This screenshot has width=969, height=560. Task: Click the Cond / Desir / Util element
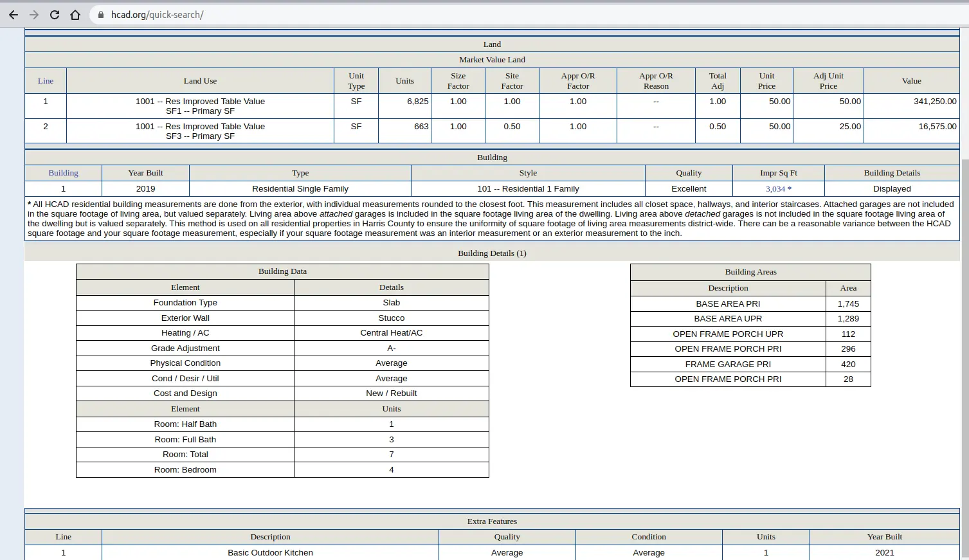coord(185,379)
